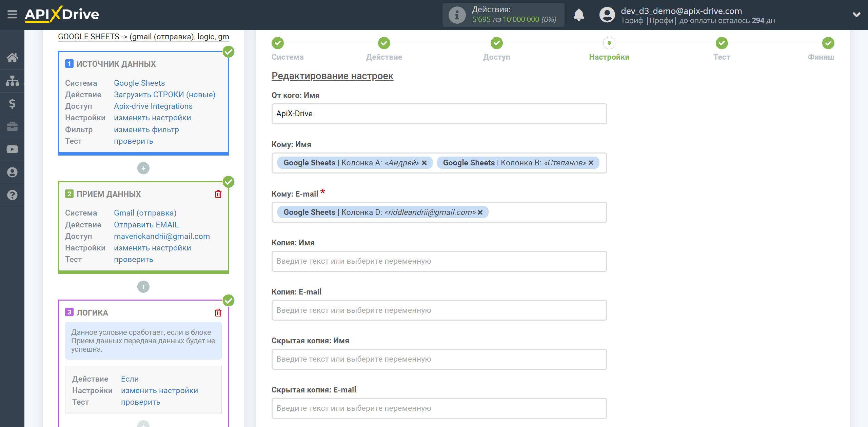
Task: Remove the Колонка A «Андрей» tag
Action: [x=424, y=163]
